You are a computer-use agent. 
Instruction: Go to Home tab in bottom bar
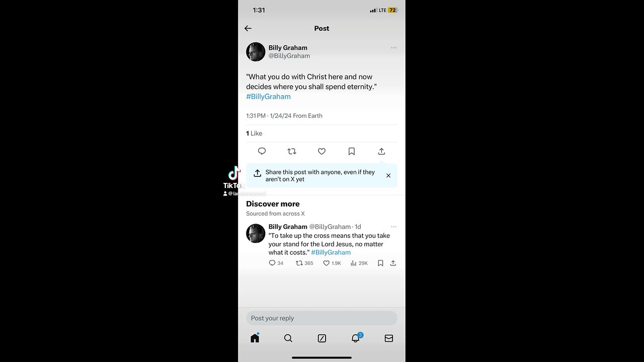[x=255, y=338]
